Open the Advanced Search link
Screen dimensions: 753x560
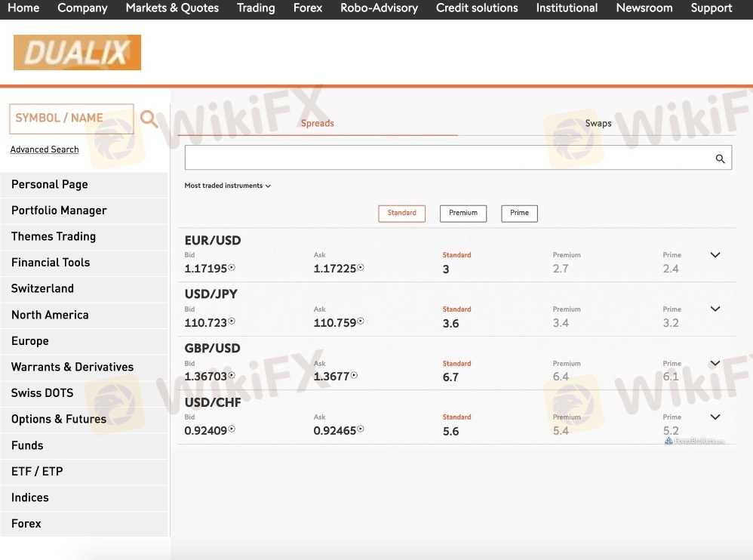click(45, 149)
